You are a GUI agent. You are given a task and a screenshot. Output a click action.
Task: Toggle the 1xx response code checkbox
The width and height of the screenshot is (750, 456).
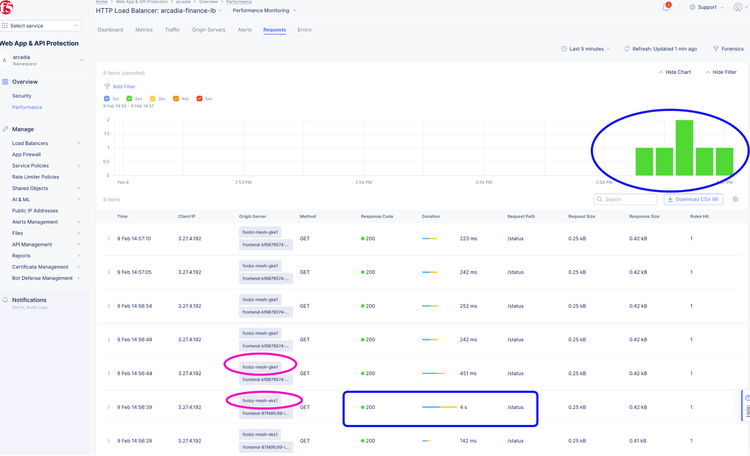click(108, 99)
